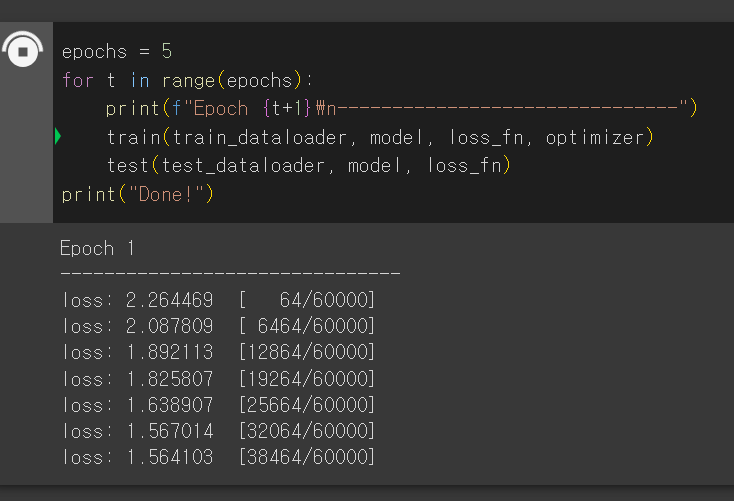The height and width of the screenshot is (501, 734).
Task: Click the loss 2.264469 output line
Action: coord(218,300)
